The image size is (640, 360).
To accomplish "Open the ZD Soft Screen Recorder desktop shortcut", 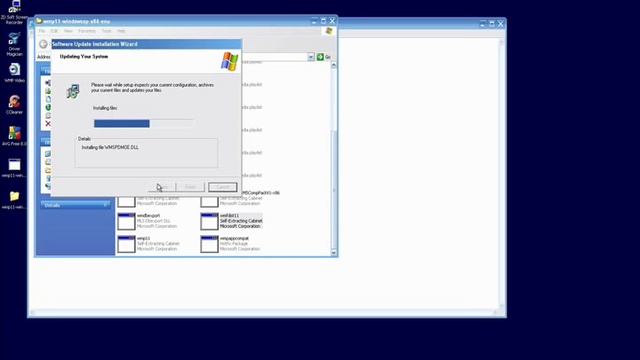I will [15, 6].
